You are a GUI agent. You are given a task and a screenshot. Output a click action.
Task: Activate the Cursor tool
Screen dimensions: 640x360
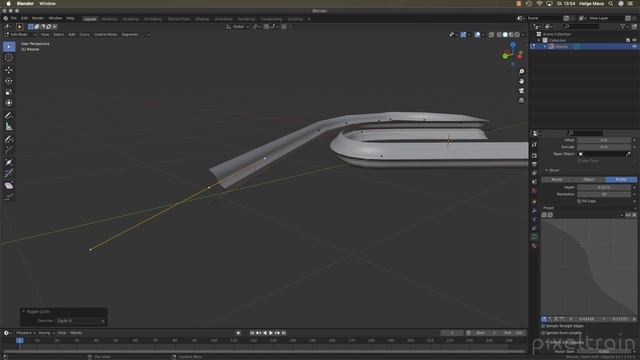point(9,58)
